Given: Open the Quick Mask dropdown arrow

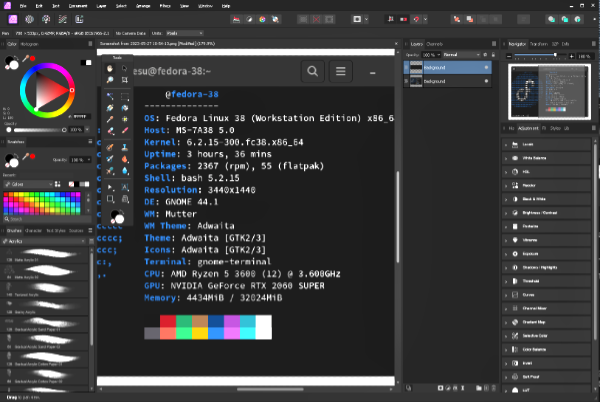Looking at the screenshot, I should pyautogui.click(x=366, y=19).
